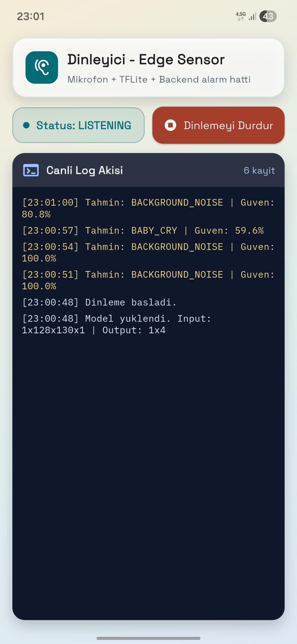The height and width of the screenshot is (644, 297).
Task: Tap the Status: LISTENING pill
Action: (x=78, y=125)
